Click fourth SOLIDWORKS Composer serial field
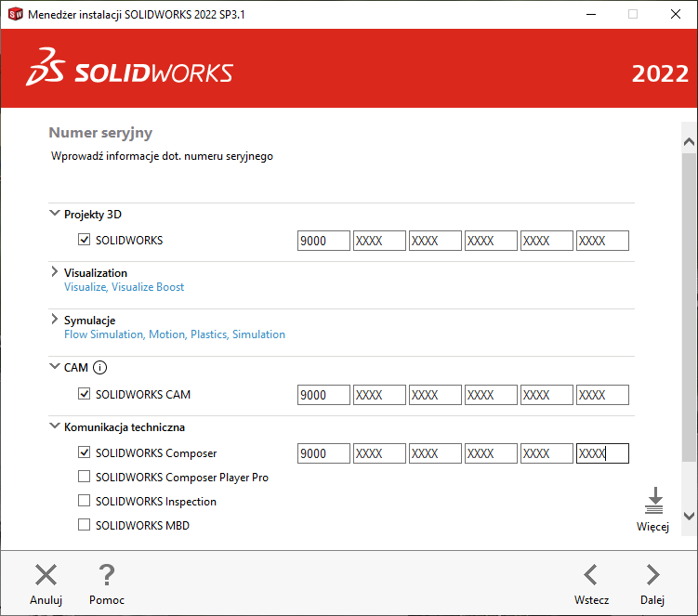Screen dimensions: 698x616 pyautogui.click(x=491, y=453)
